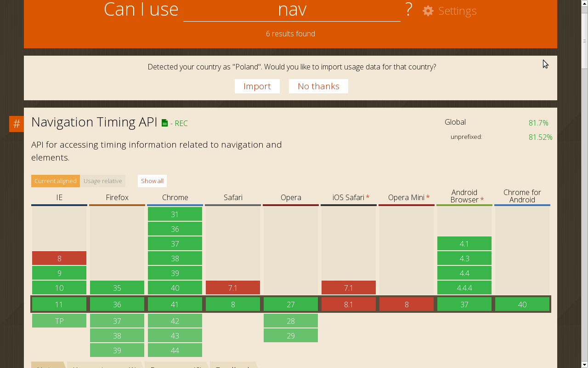Image resolution: width=588 pixels, height=368 pixels.
Task: Click the search field containing 'nav'
Action: (292, 10)
